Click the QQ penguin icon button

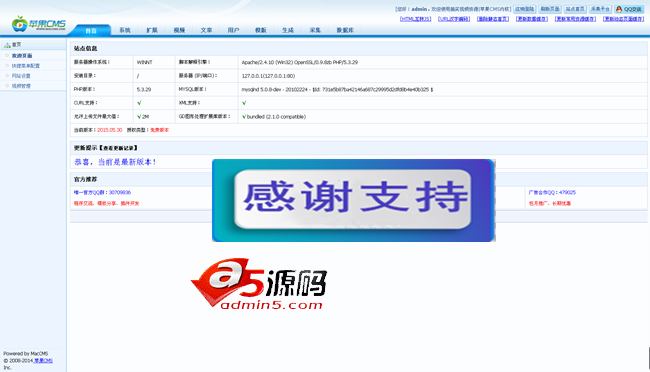click(x=628, y=9)
